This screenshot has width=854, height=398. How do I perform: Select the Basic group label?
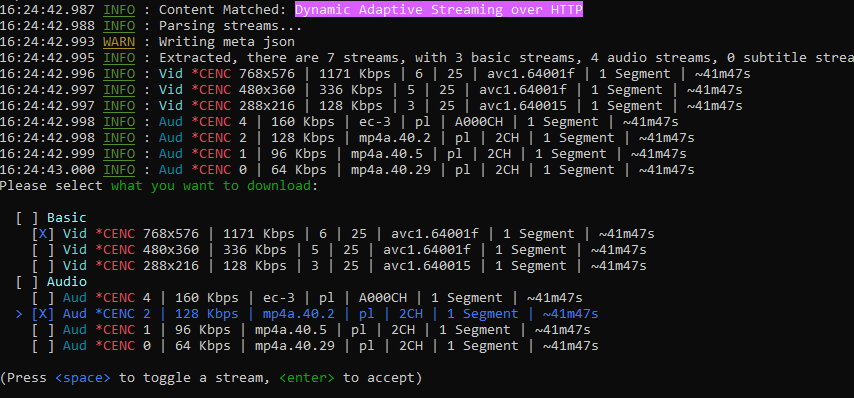click(67, 218)
